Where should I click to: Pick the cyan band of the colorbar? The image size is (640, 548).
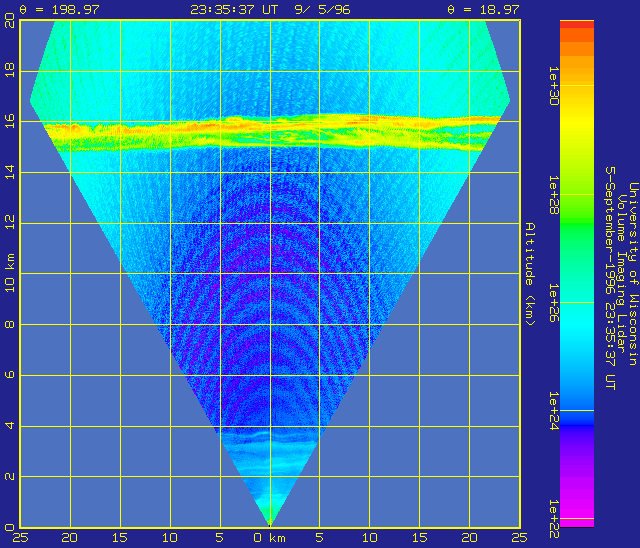[x=577, y=322]
